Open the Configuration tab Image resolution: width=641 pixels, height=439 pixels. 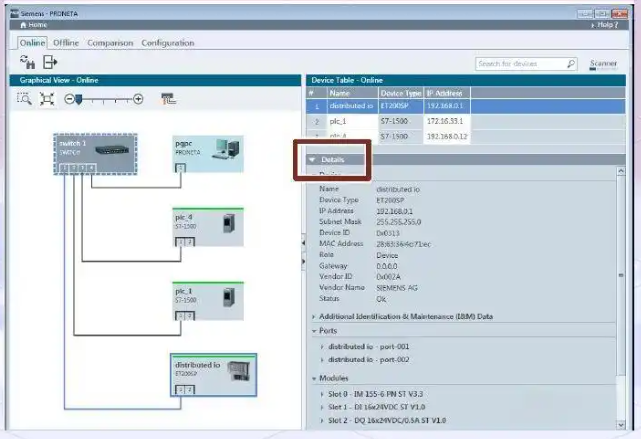[x=167, y=43]
